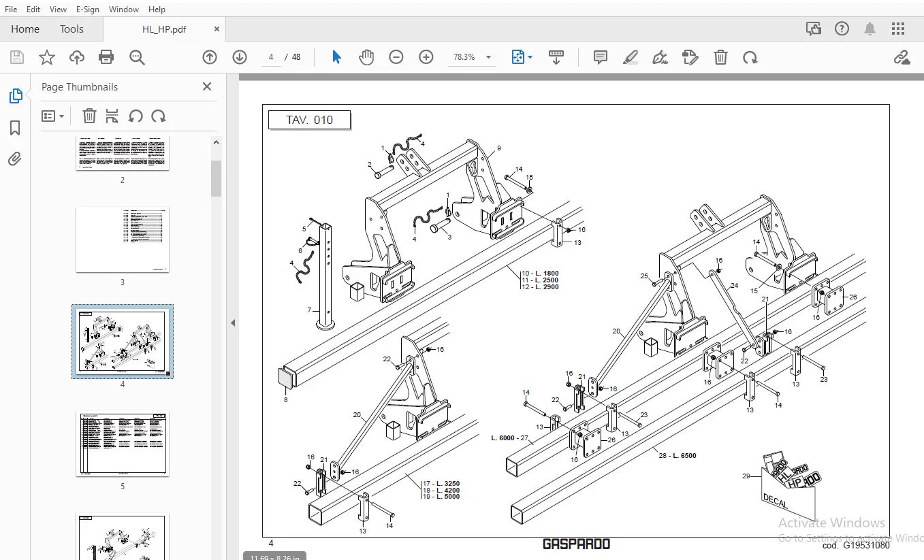The image size is (924, 560).
Task: Share a link using the link-cloud icon
Action: pyautogui.click(x=902, y=57)
